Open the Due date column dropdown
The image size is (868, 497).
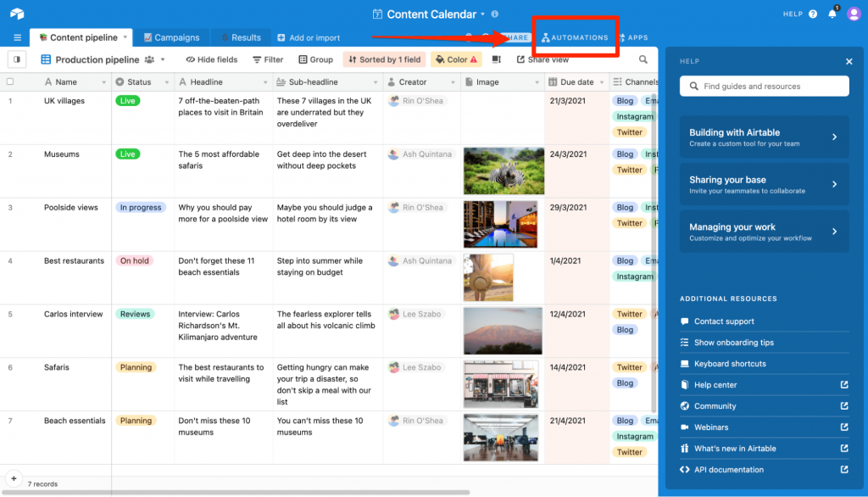[x=600, y=82]
